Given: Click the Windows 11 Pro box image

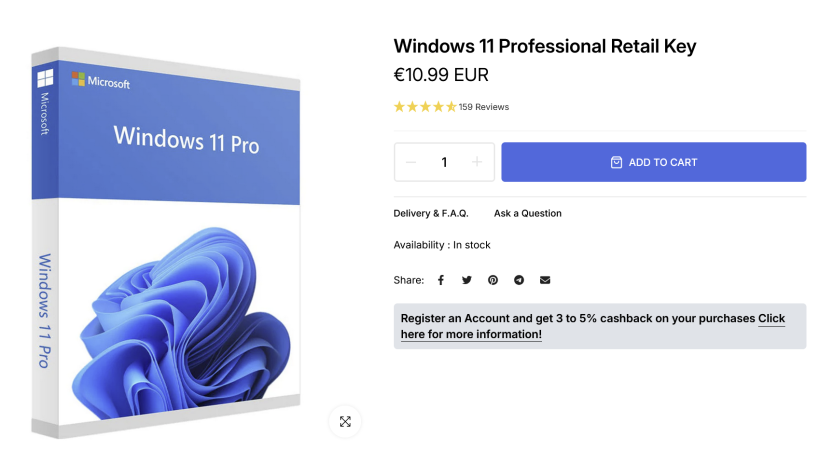Looking at the screenshot, I should coord(166,242).
